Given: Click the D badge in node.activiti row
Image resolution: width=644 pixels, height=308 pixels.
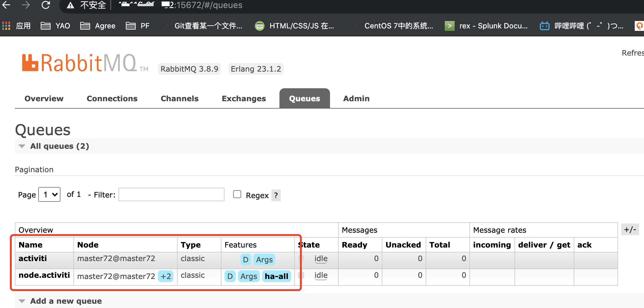Looking at the screenshot, I should pos(230,276).
